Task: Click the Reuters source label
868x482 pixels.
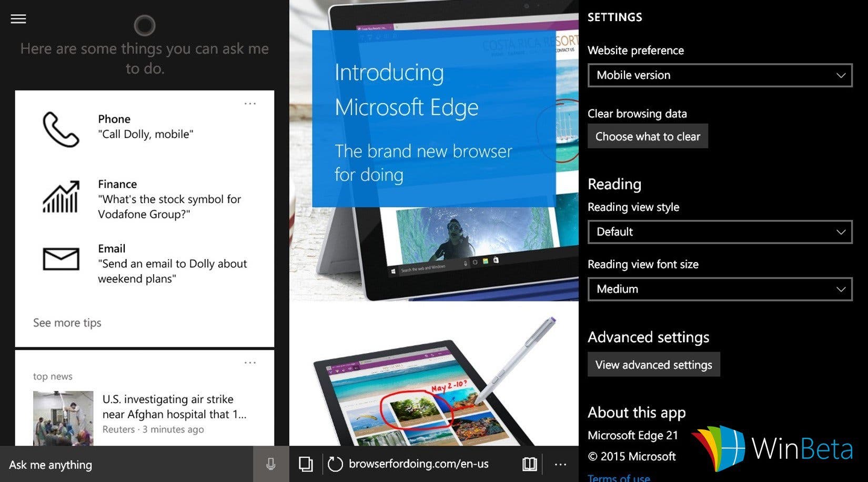Action: [118, 429]
